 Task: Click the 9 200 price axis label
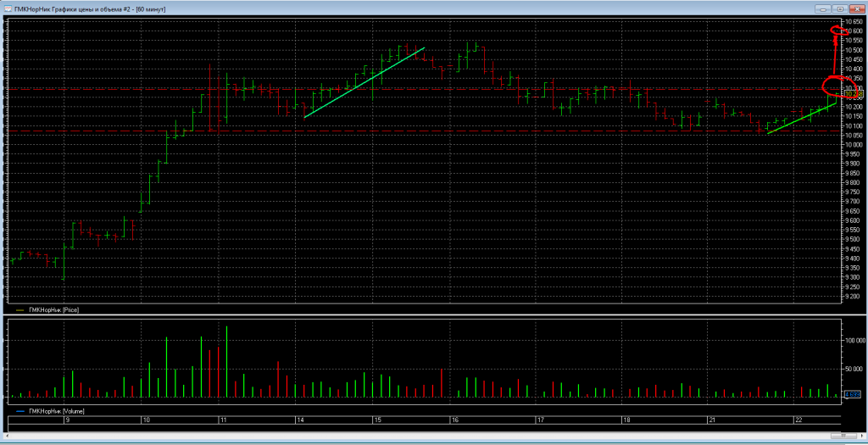click(851, 297)
